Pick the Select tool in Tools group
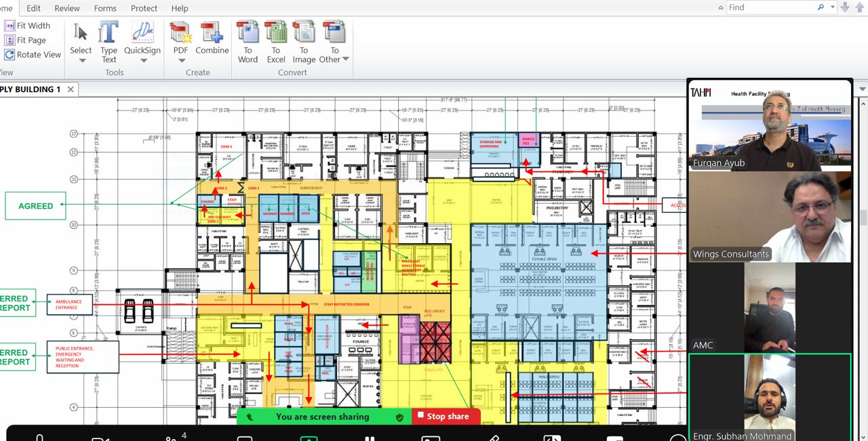The height and width of the screenshot is (441, 868). pyautogui.click(x=80, y=37)
